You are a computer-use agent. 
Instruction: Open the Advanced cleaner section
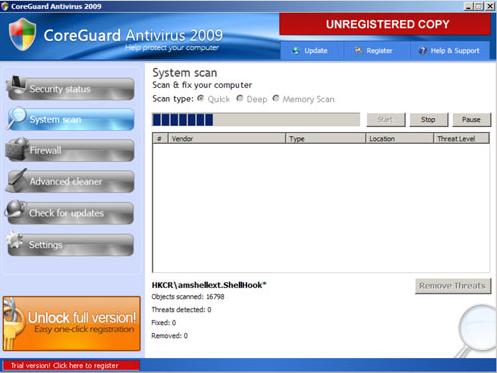[x=71, y=181]
